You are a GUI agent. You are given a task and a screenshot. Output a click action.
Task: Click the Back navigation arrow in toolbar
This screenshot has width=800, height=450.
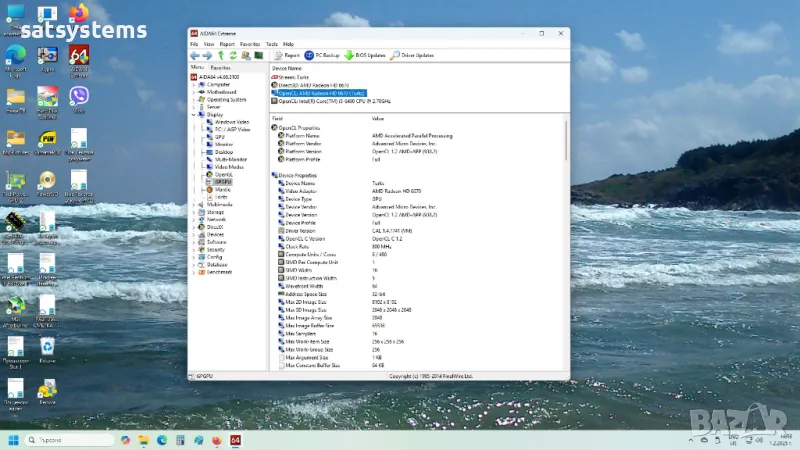coord(195,55)
